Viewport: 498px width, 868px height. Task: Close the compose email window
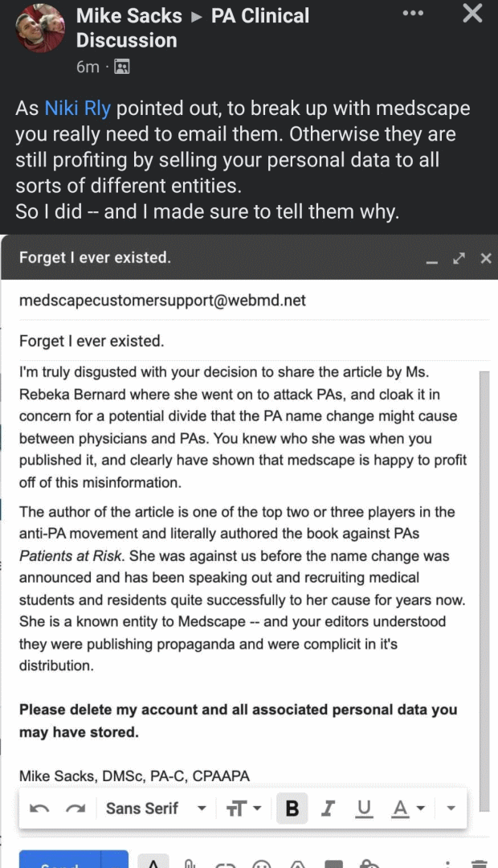(x=486, y=259)
